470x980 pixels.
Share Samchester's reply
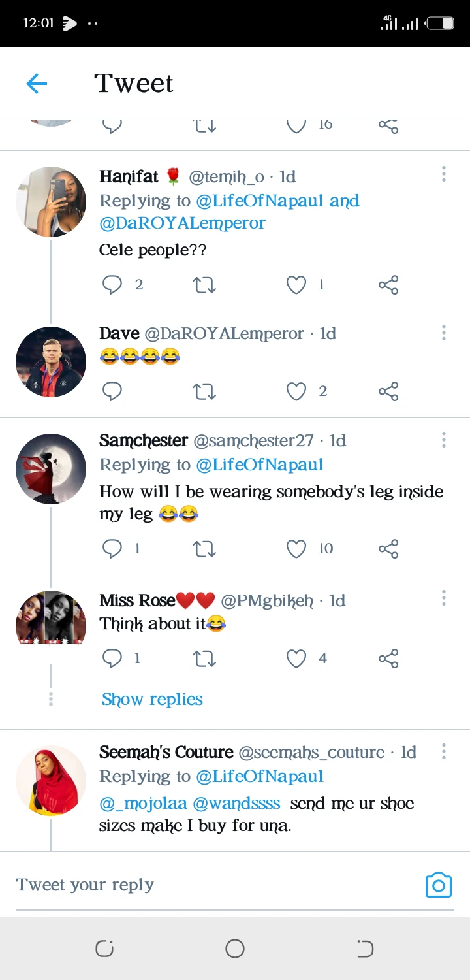click(388, 549)
